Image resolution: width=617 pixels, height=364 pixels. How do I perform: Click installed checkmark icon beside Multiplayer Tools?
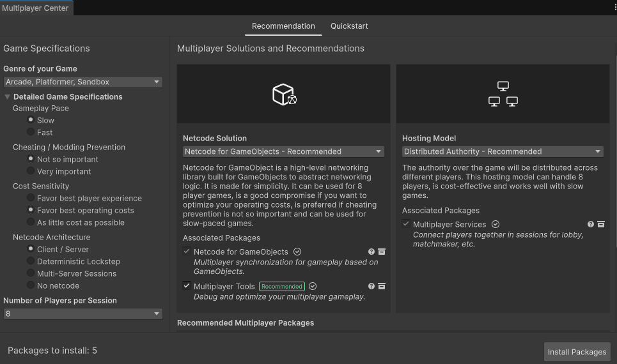(313, 286)
